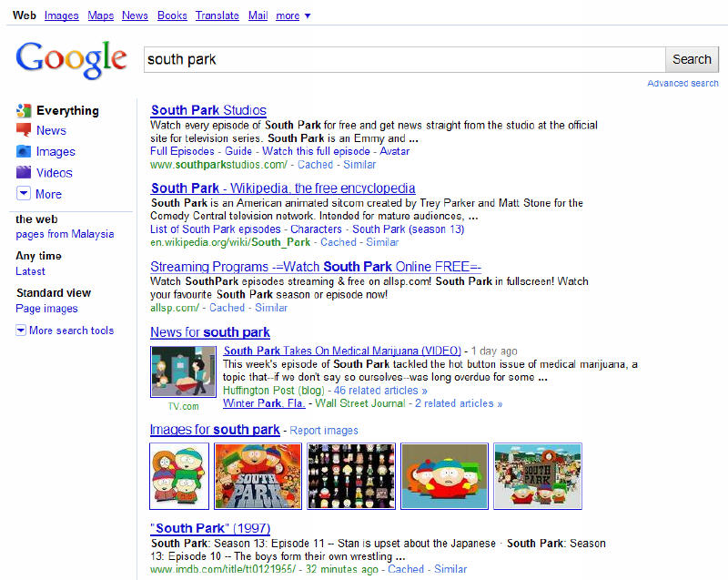Open Mail in the top navigation bar
Viewport: 728px width, 580px height.
[x=258, y=15]
